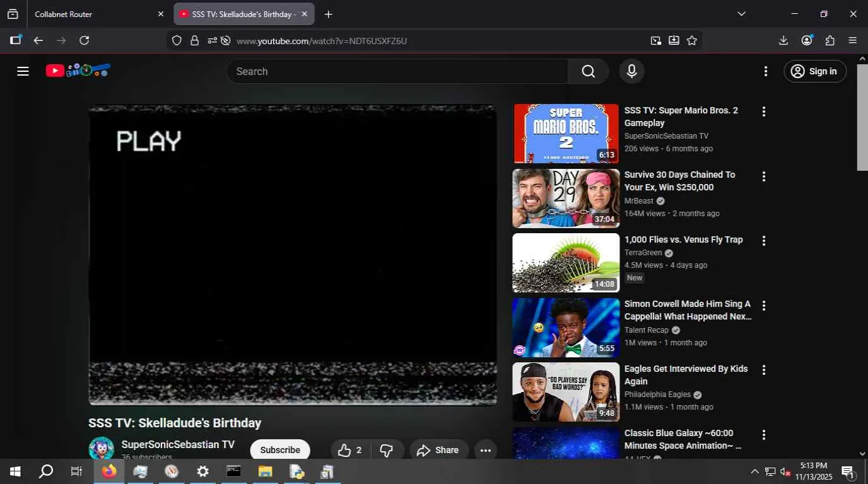The width and height of the screenshot is (868, 484).
Task: Open the SuperSonicSebastian TV channel name link
Action: point(178,444)
